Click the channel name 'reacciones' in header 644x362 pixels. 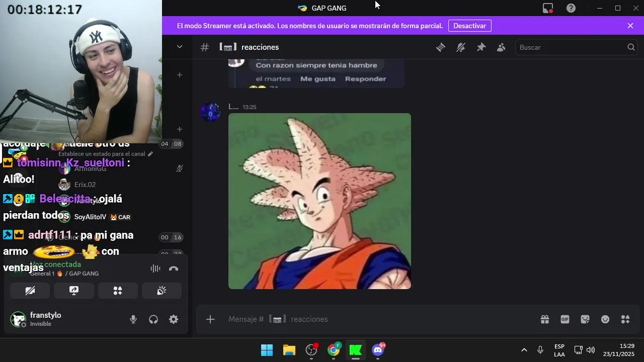260,47
